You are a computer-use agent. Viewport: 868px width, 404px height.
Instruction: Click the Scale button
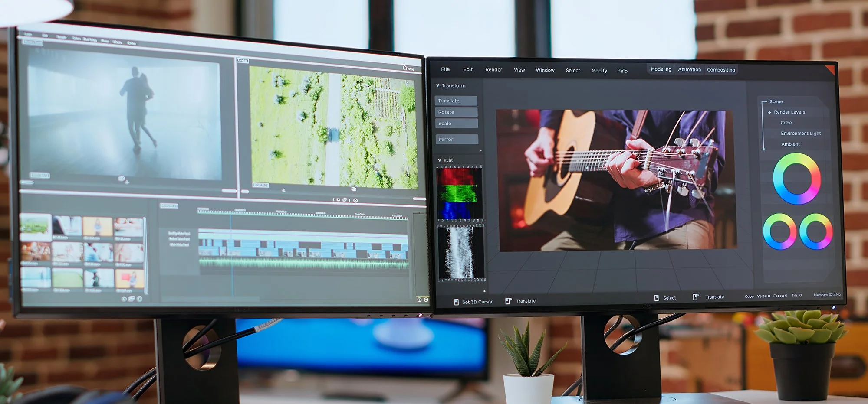click(456, 124)
